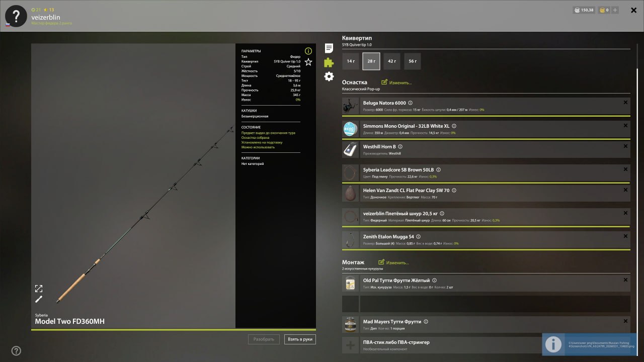The height and width of the screenshot is (362, 644).
Task: Click the pencil rename icon
Action: click(x=39, y=300)
